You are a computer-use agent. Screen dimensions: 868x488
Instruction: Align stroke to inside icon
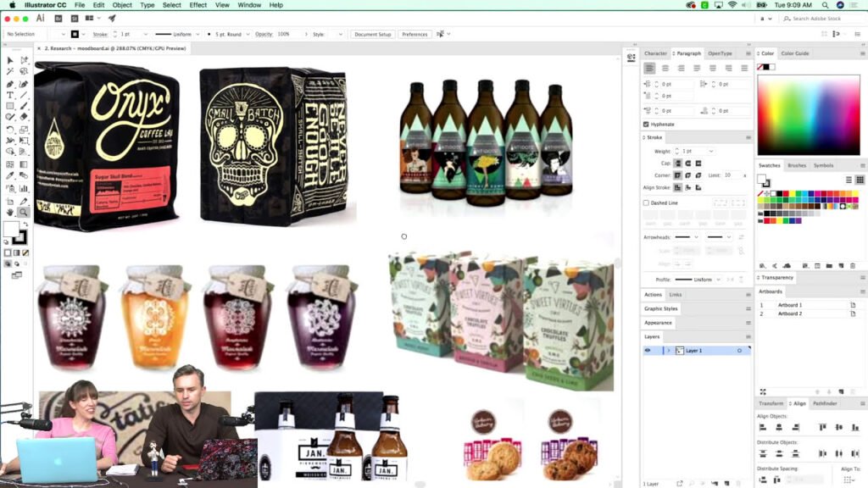click(x=688, y=187)
